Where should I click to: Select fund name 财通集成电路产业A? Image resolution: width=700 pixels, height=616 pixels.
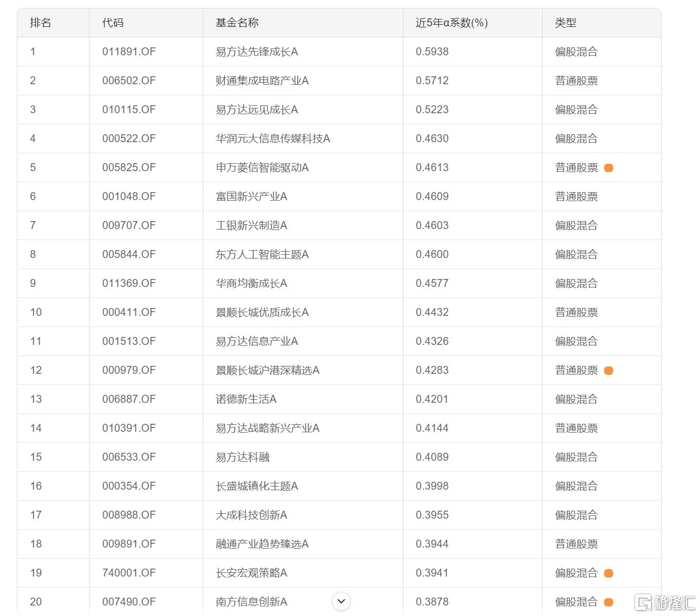[x=262, y=81]
